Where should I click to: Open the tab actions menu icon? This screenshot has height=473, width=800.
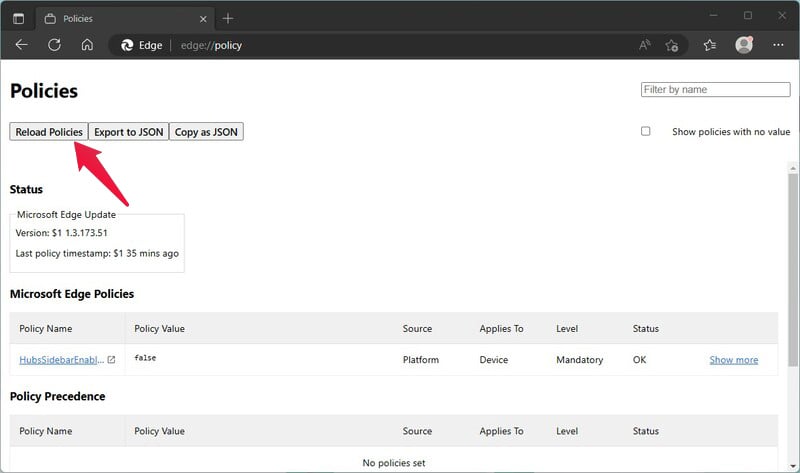(18, 18)
